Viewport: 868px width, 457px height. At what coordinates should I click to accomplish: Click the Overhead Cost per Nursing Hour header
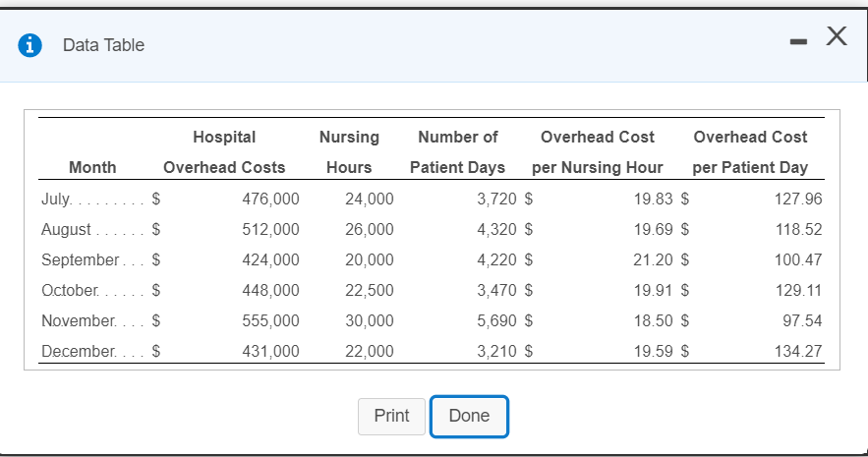pyautogui.click(x=598, y=152)
